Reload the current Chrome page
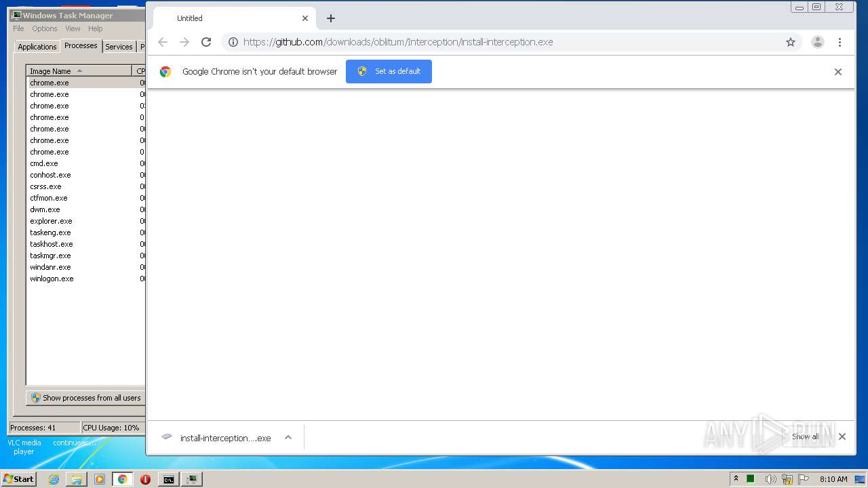The width and height of the screenshot is (868, 488). pos(206,42)
